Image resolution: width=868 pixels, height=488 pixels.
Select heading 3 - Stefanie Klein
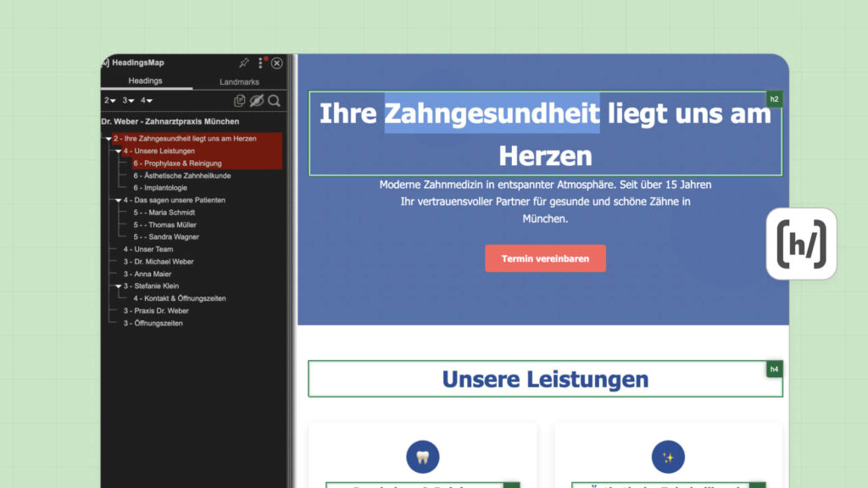[151, 286]
